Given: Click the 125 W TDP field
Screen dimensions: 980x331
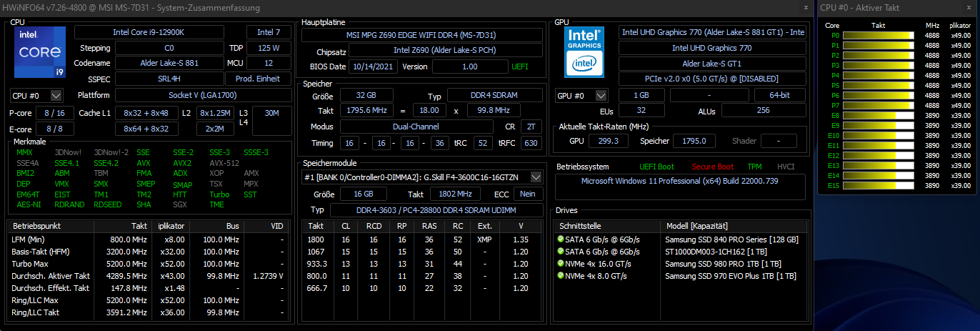Looking at the screenshot, I should [x=269, y=48].
